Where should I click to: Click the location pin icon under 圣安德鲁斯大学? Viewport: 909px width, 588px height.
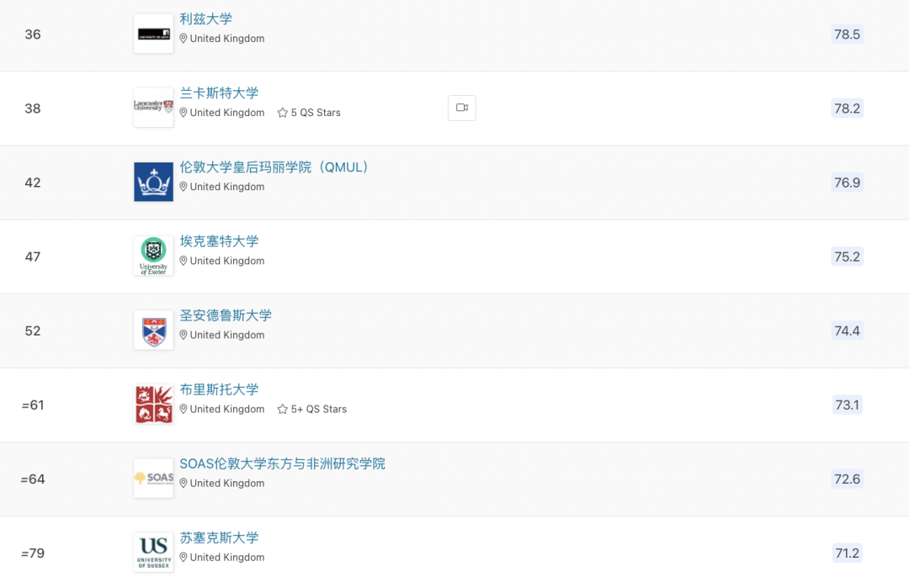coord(183,336)
